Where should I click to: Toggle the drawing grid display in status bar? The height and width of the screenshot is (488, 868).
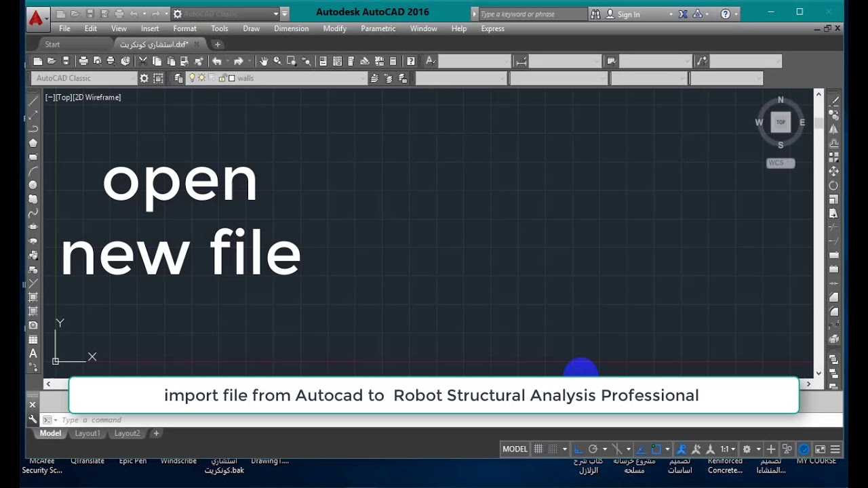(538, 449)
